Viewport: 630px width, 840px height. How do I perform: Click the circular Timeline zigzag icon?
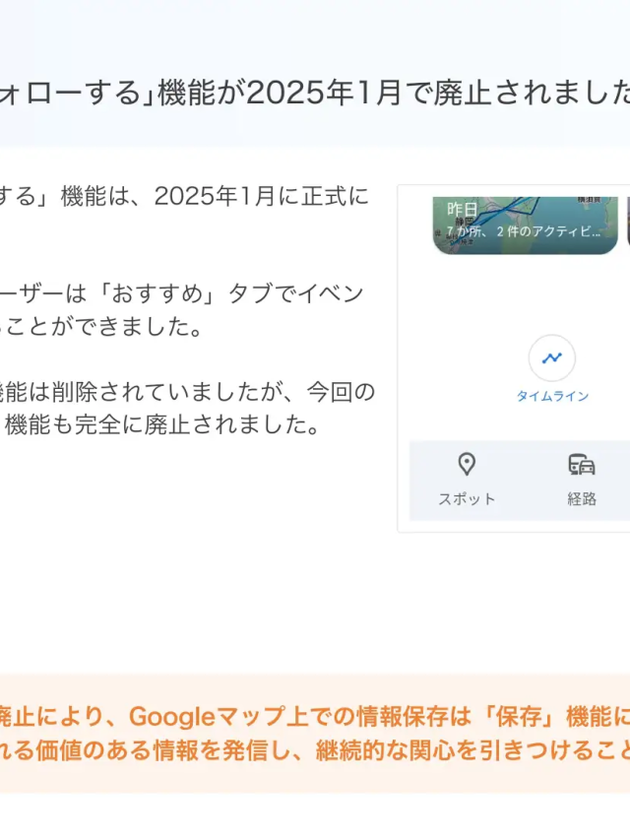552,357
